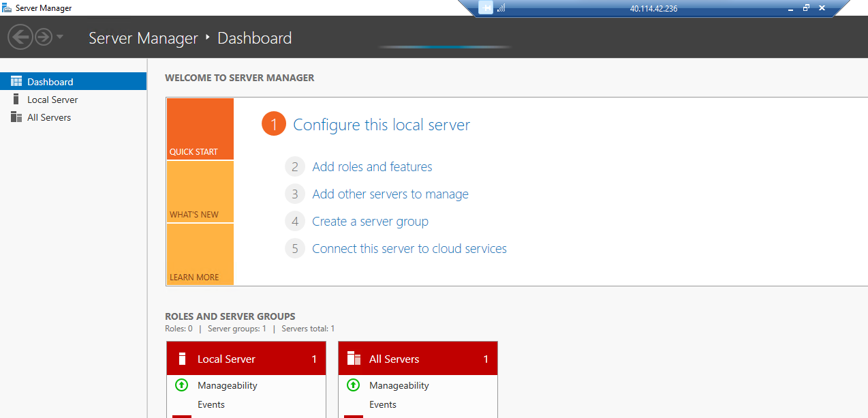
Task: Click green Manageability icon under Local Server
Action: pyautogui.click(x=181, y=385)
